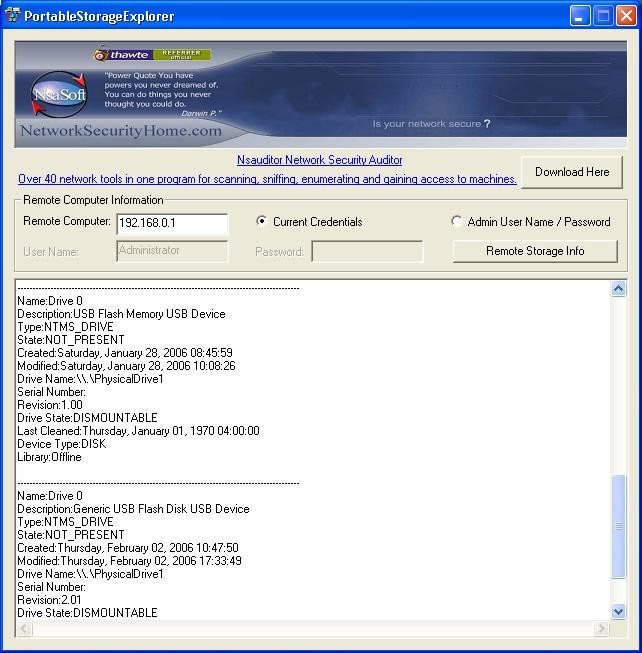Screen dimensions: 642x653
Task: Click the vertical scrollbar down arrow
Action: pos(619,611)
